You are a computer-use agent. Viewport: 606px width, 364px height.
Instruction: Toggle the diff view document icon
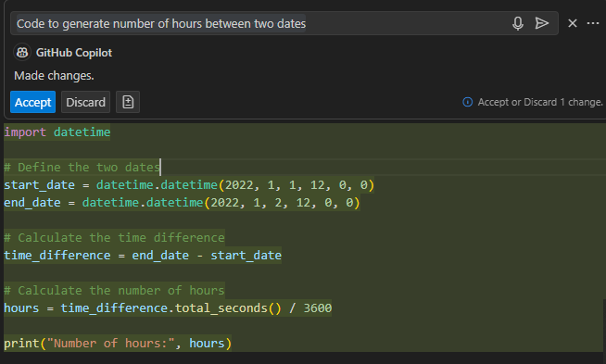pyautogui.click(x=128, y=102)
